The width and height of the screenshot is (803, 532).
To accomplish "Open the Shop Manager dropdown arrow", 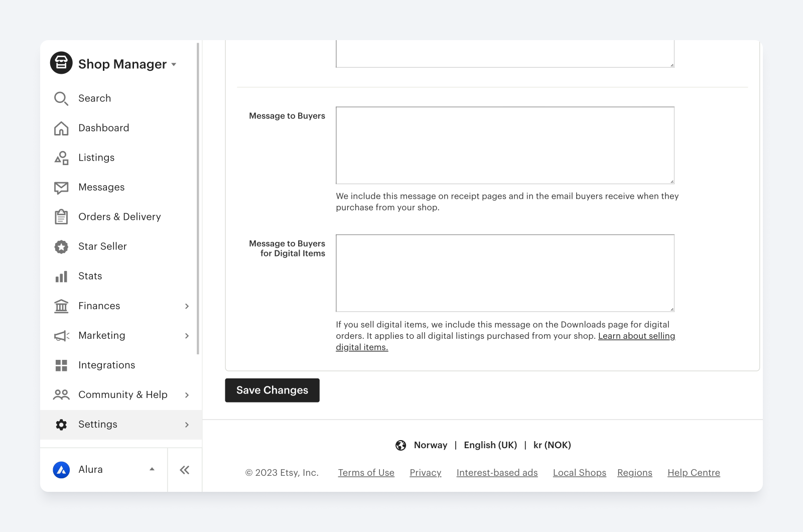I will click(x=174, y=64).
